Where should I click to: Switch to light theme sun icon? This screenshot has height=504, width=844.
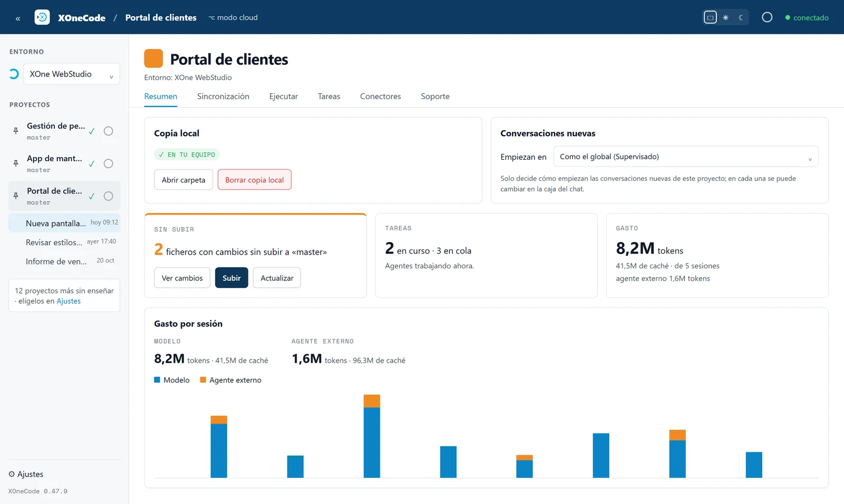[x=726, y=17]
